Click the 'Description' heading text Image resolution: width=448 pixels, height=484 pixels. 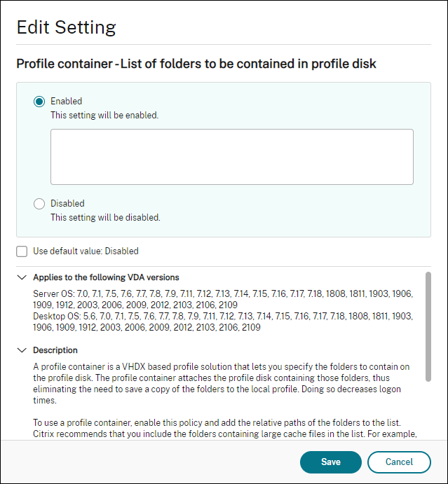55,350
